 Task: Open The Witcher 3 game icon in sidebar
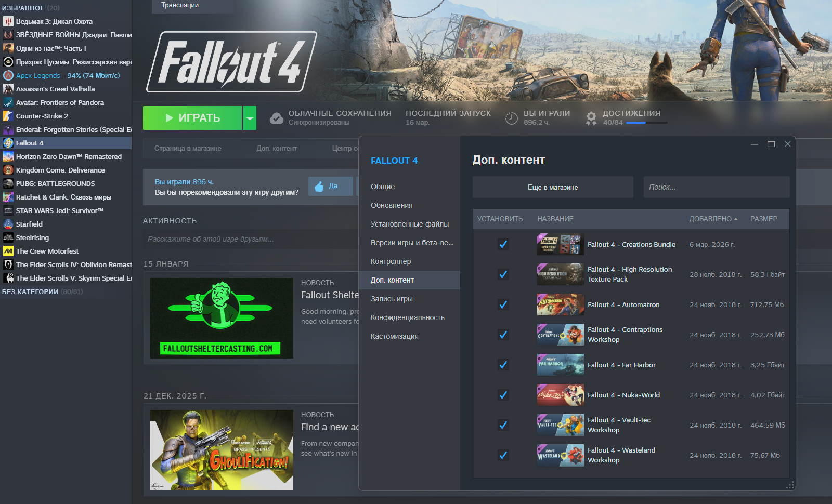tap(8, 21)
